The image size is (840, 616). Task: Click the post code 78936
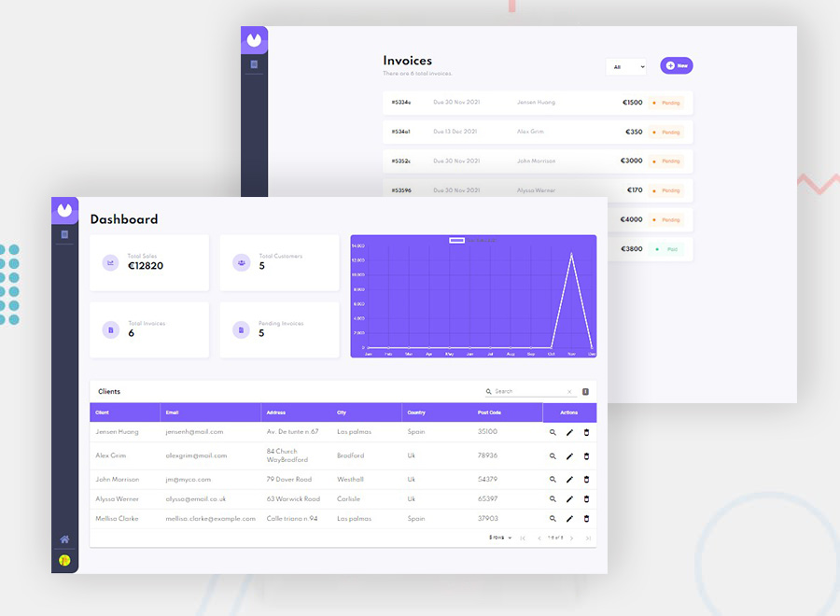(487, 455)
